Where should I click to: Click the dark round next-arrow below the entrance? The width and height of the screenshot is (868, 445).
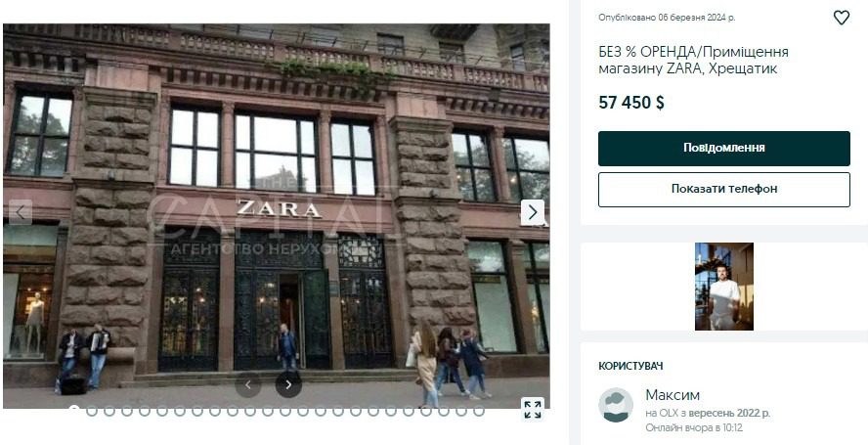coord(288,384)
